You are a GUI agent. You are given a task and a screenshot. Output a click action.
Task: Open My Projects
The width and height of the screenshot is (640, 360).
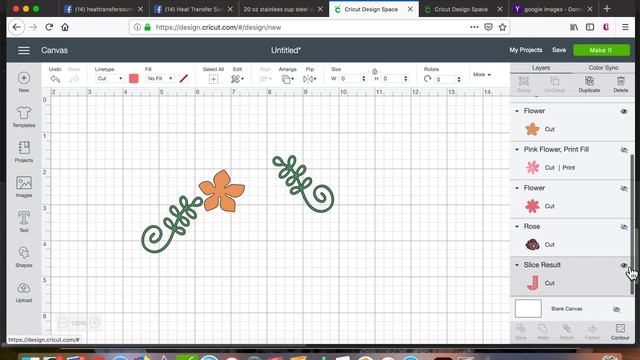pos(526,50)
